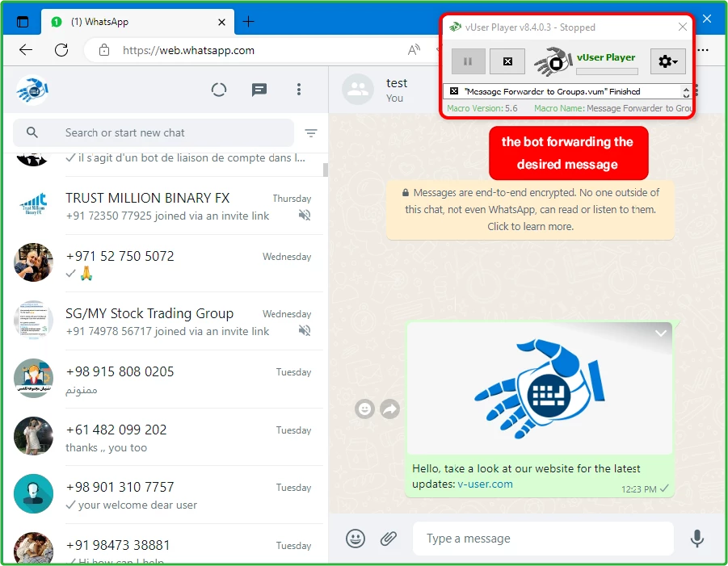Open browser Settings and more menu
The height and width of the screenshot is (566, 728).
703,50
